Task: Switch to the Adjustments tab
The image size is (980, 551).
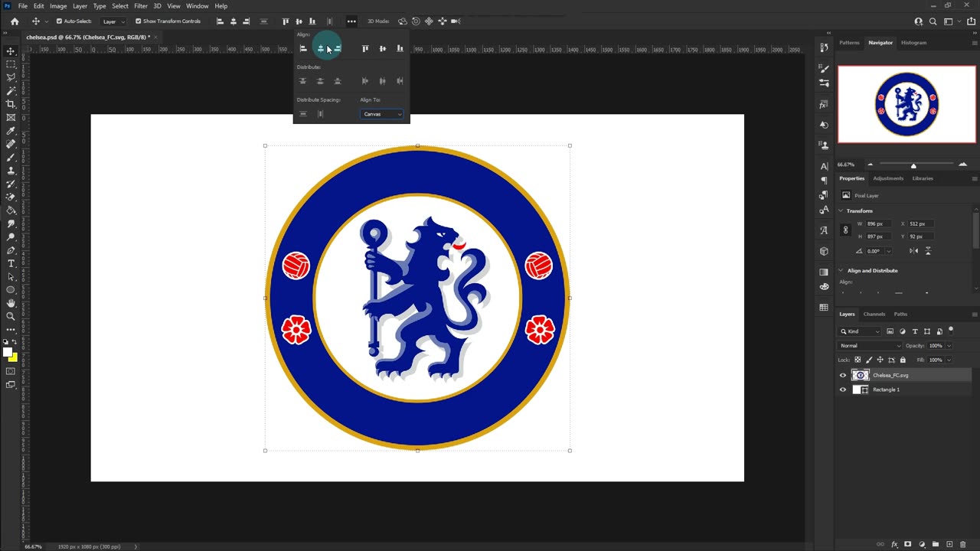Action: pyautogui.click(x=888, y=178)
